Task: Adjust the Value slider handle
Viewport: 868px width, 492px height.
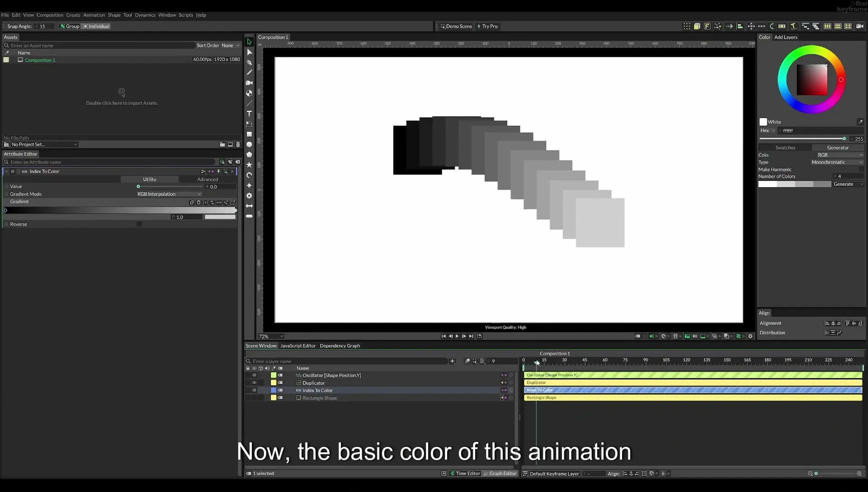Action: pos(138,187)
